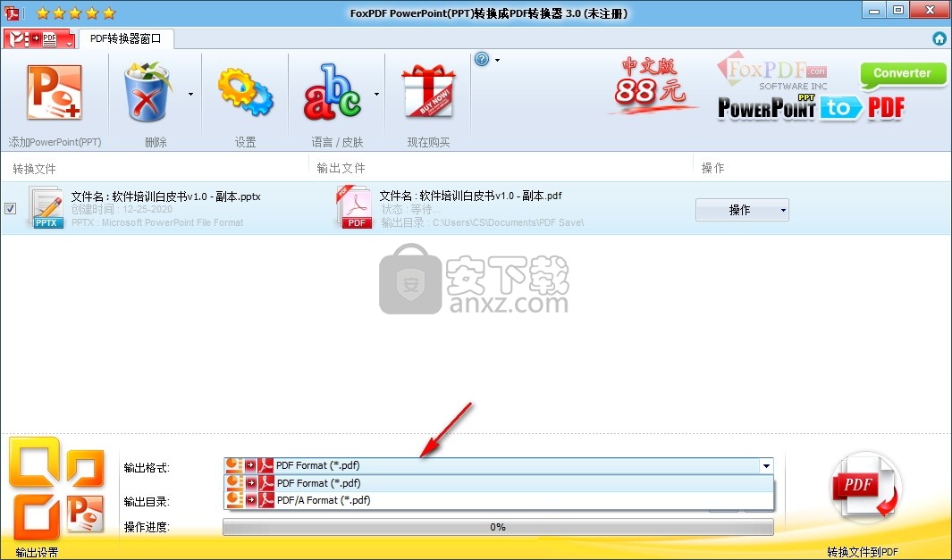Click the blue help question mark icon
The image size is (952, 560).
pyautogui.click(x=482, y=59)
